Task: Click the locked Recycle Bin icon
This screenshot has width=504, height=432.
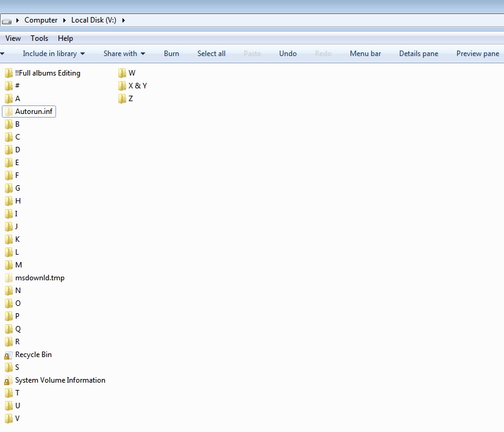Action: (x=8, y=355)
